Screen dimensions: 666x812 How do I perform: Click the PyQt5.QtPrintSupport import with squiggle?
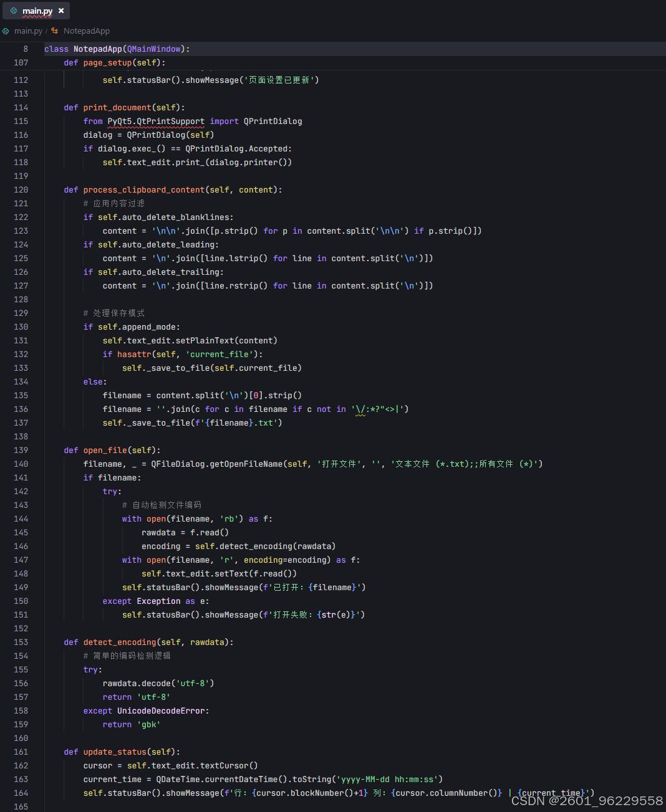156,122
